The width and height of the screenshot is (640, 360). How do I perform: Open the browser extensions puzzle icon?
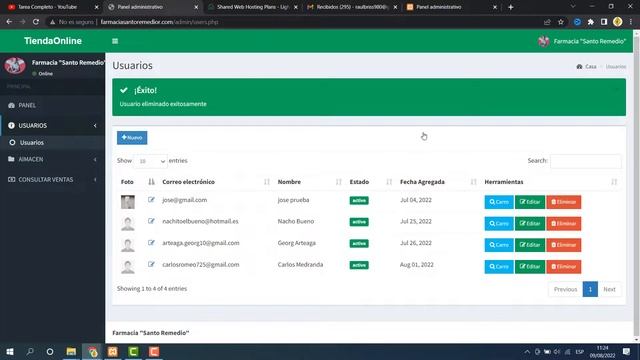click(x=591, y=22)
